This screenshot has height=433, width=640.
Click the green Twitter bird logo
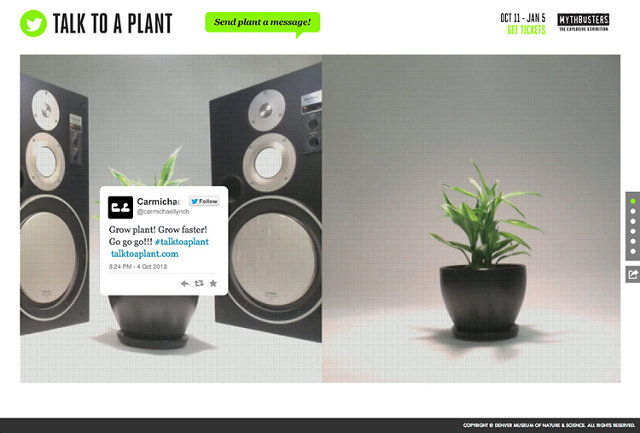[33, 23]
